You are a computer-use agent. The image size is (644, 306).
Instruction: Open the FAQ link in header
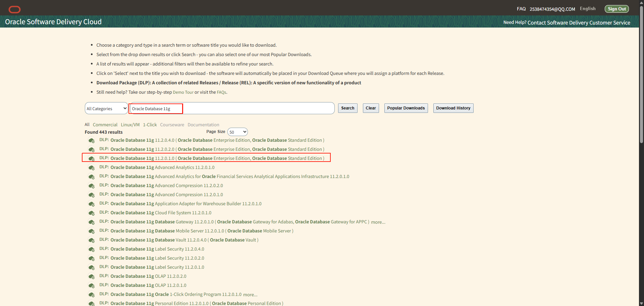coord(521,9)
